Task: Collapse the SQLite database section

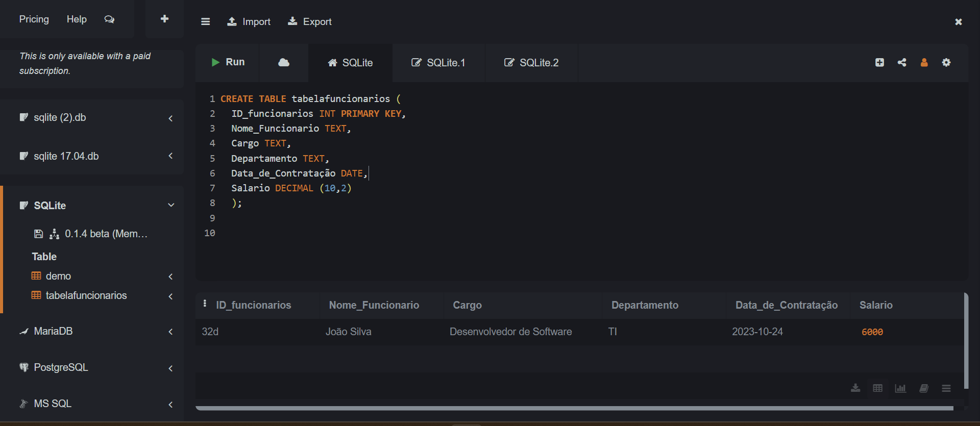Action: tap(171, 205)
